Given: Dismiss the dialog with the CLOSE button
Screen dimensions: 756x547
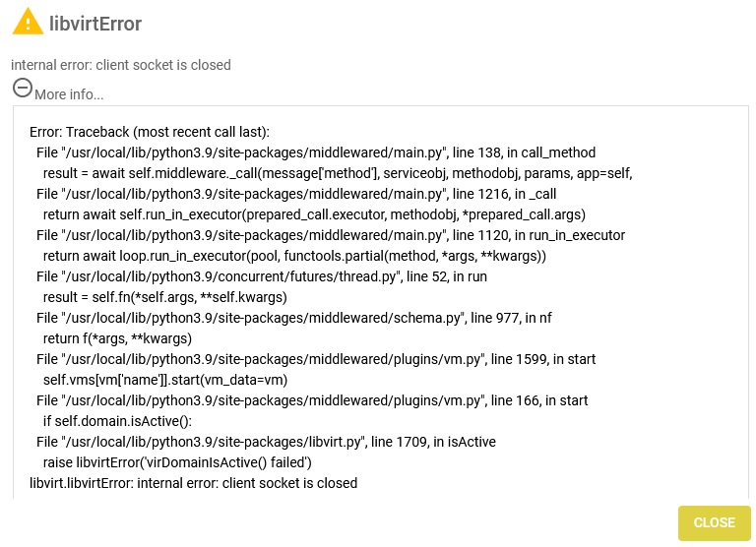Looking at the screenshot, I should click(x=714, y=523).
